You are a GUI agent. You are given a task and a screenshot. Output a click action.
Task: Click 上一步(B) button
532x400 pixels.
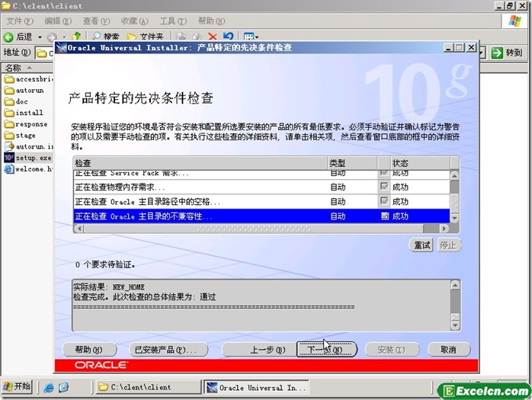pyautogui.click(x=259, y=350)
